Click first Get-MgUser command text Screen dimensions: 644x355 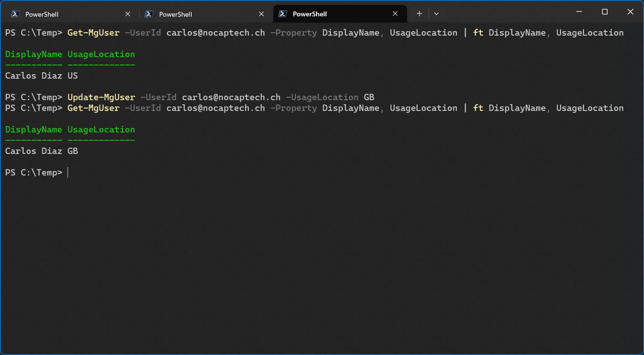tap(94, 33)
